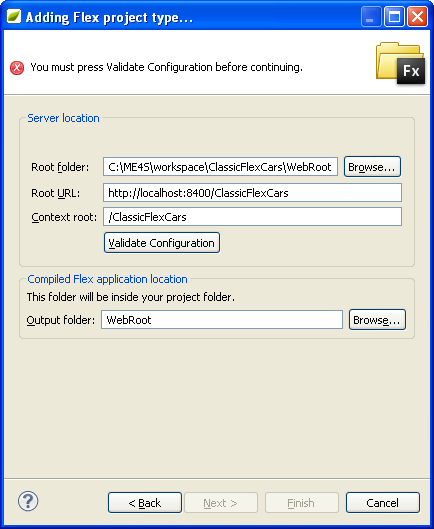Click Validate Configuration button
Screen dimensions: 434x529
[x=162, y=243]
